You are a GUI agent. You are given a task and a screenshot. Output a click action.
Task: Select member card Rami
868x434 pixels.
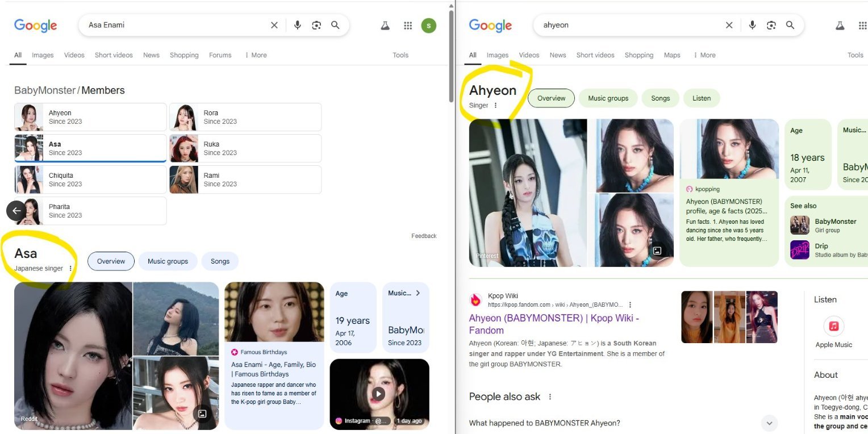245,180
